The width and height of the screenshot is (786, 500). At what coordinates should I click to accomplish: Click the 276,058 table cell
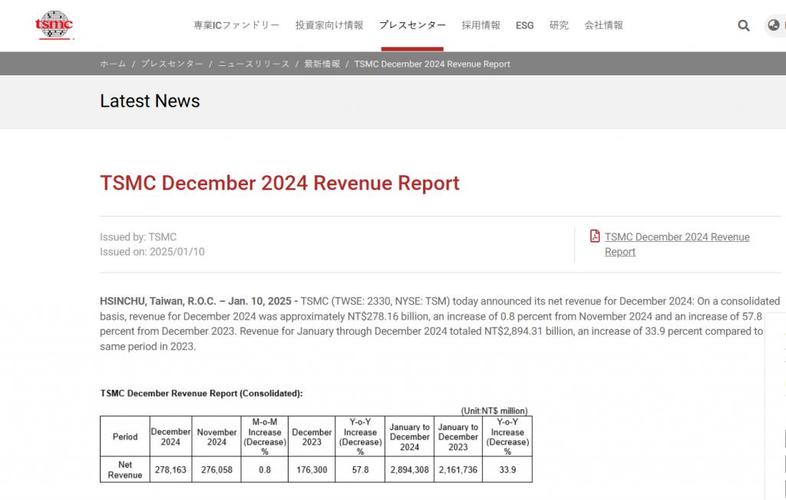tap(217, 470)
